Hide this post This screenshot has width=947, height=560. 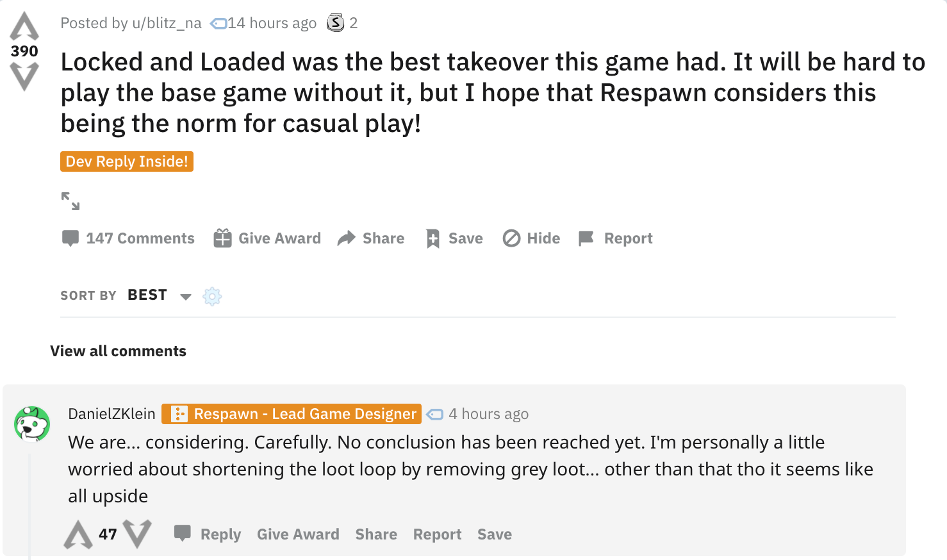(x=531, y=238)
